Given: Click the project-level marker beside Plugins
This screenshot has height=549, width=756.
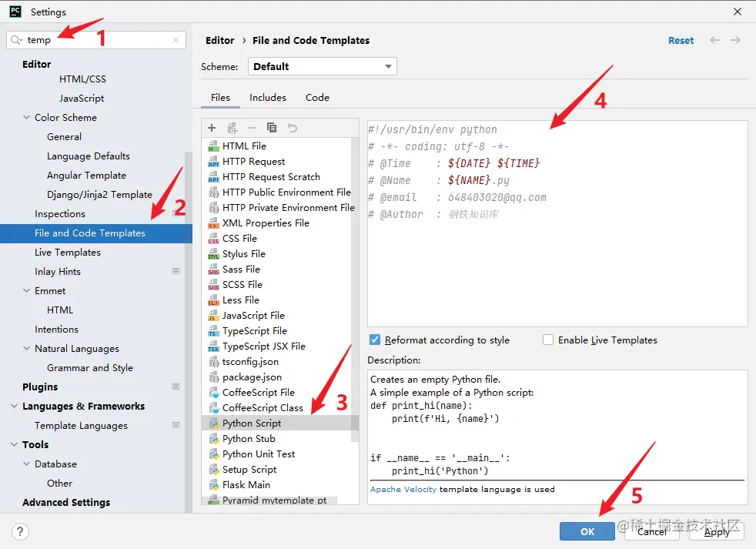Looking at the screenshot, I should pyautogui.click(x=176, y=387).
